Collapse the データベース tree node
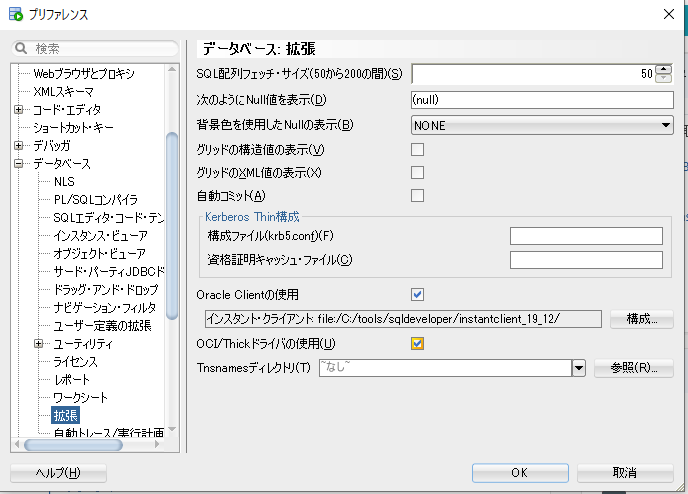 pyautogui.click(x=19, y=164)
